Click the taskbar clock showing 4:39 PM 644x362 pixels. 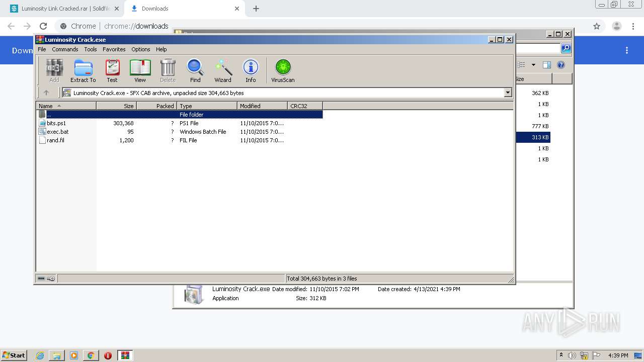click(618, 355)
